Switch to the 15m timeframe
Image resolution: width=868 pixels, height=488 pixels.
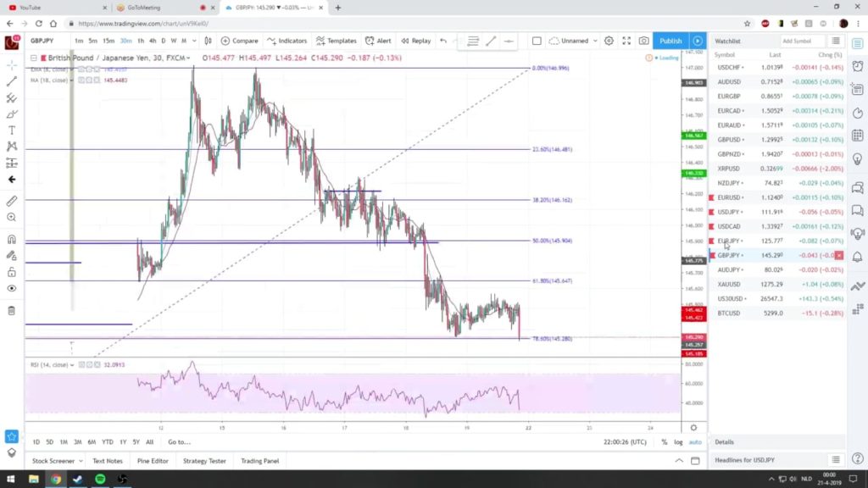pyautogui.click(x=108, y=41)
